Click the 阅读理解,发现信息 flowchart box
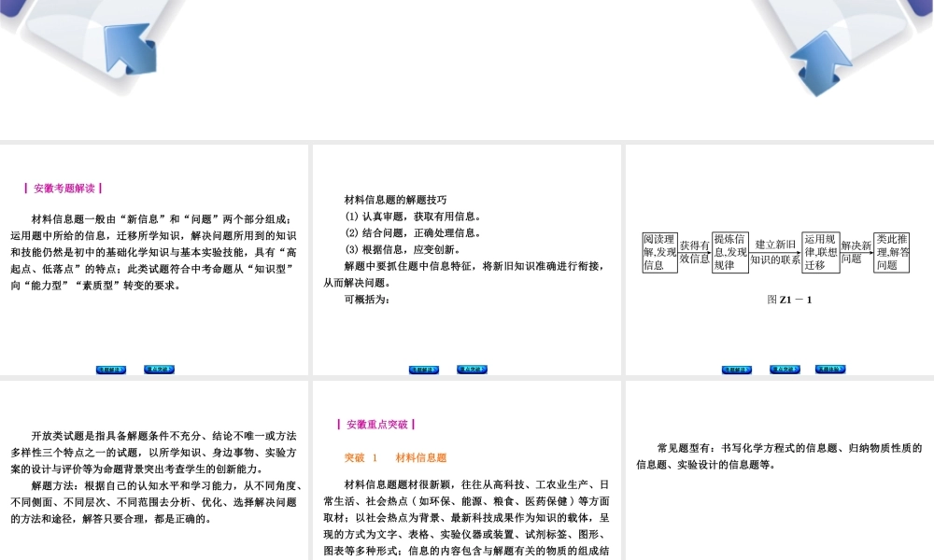The width and height of the screenshot is (934, 560). 659,252
